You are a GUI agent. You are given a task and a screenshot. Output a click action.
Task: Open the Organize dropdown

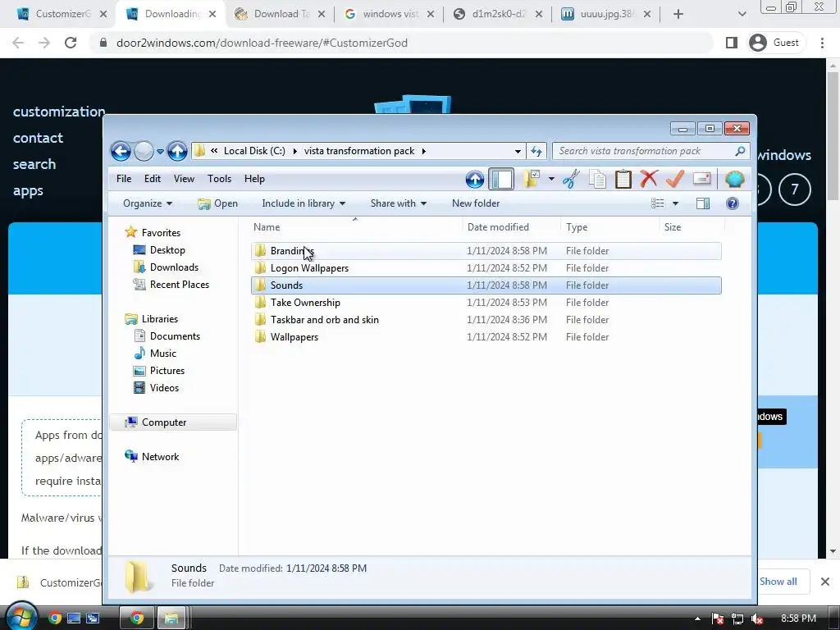coord(148,203)
